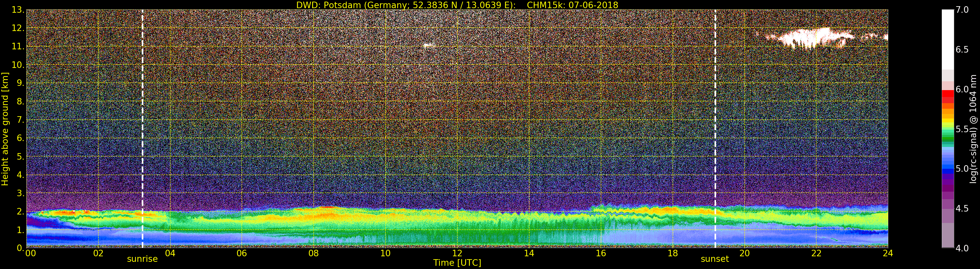Click the purple segment of the colorbar near 4.5

(948, 204)
